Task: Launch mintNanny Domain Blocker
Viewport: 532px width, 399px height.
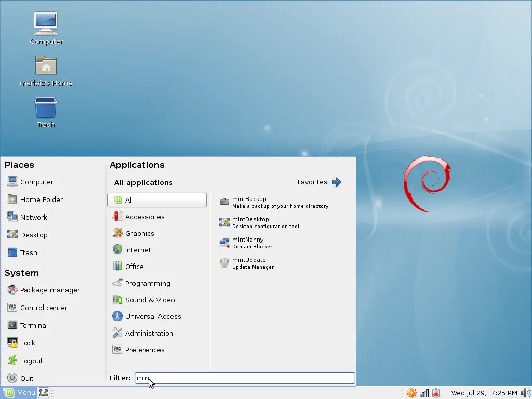Action: [246, 243]
